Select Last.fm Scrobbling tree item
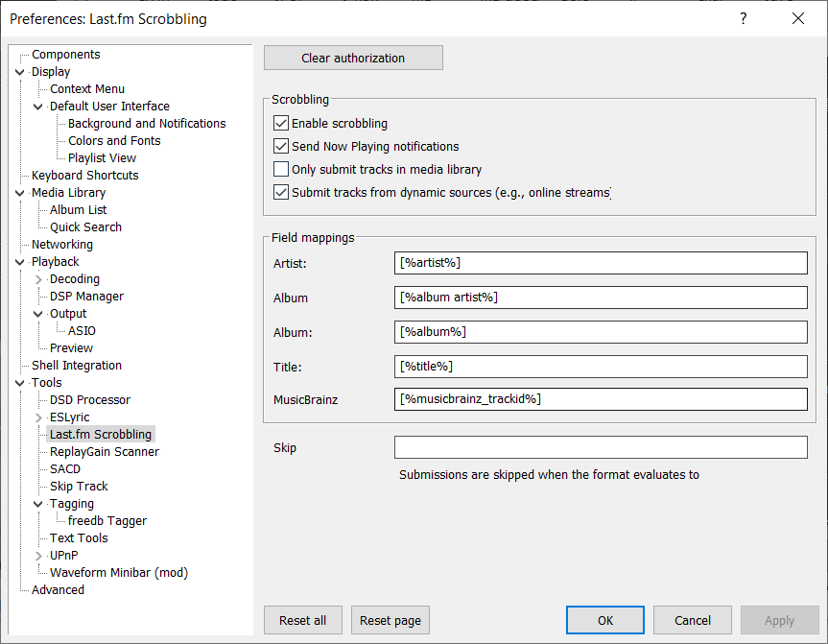 click(x=101, y=434)
